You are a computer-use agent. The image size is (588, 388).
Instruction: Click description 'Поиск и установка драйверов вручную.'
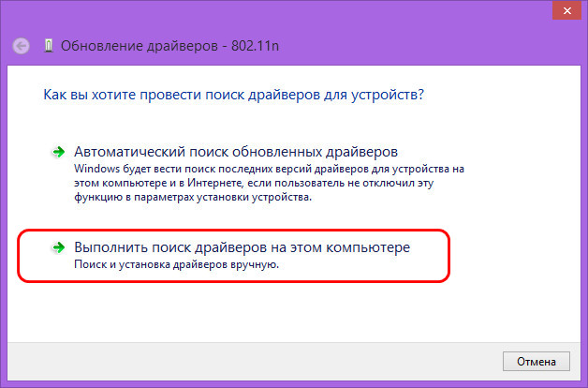click(x=177, y=264)
